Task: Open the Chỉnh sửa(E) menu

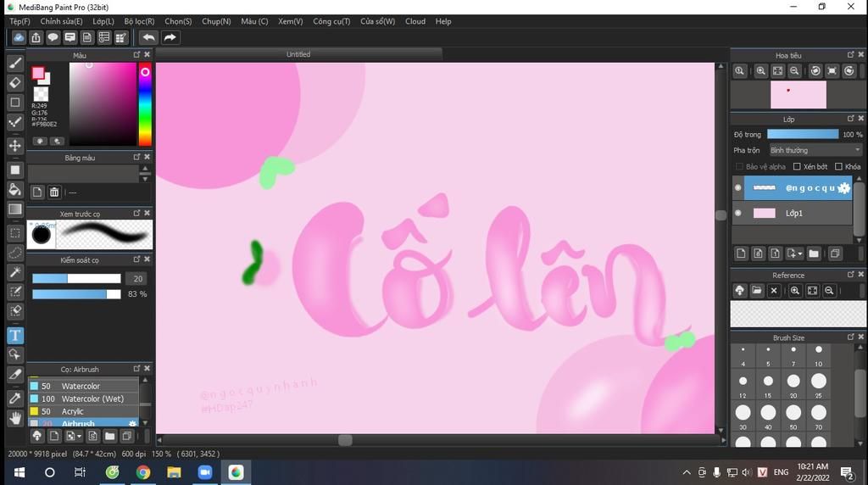Action: coord(61,21)
